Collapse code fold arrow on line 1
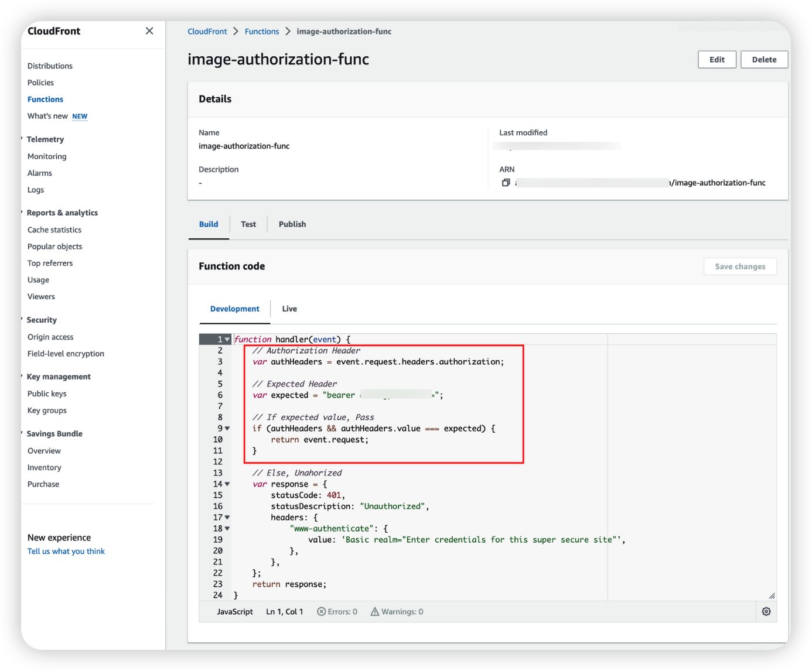 click(x=227, y=340)
